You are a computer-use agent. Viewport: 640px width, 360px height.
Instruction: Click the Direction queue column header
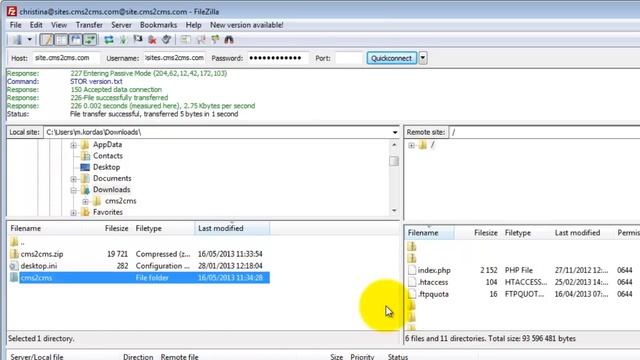click(x=138, y=357)
